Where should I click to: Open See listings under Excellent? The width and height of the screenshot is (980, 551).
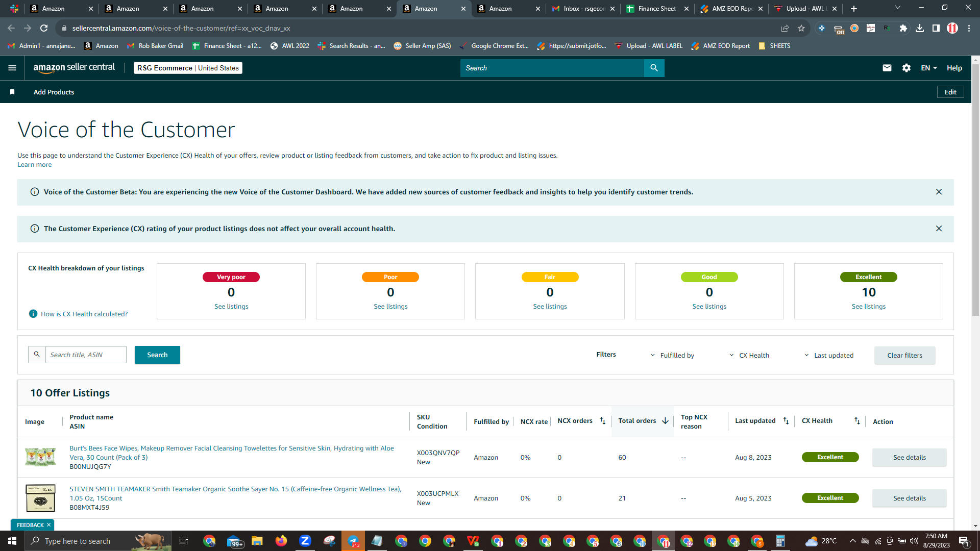tap(868, 307)
